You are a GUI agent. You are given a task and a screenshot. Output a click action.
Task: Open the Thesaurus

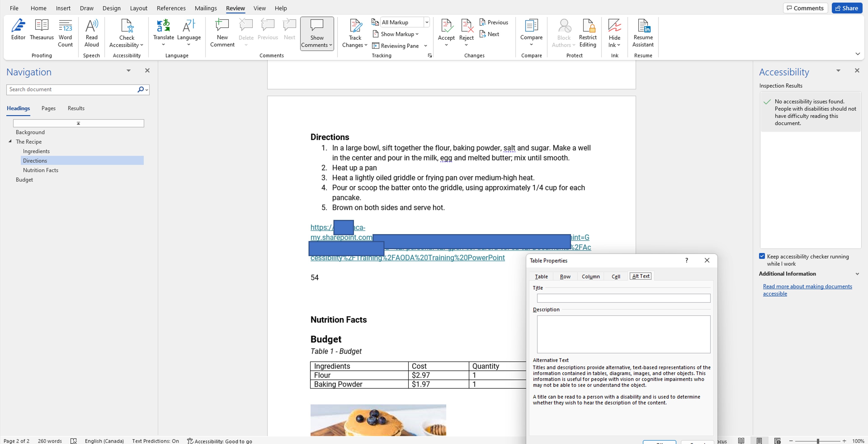pyautogui.click(x=42, y=29)
